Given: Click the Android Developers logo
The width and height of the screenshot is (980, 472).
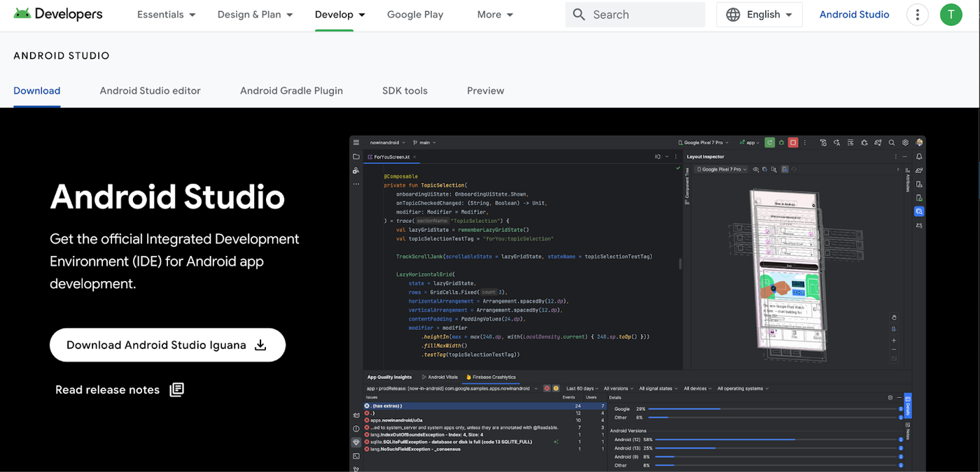Looking at the screenshot, I should [x=58, y=14].
